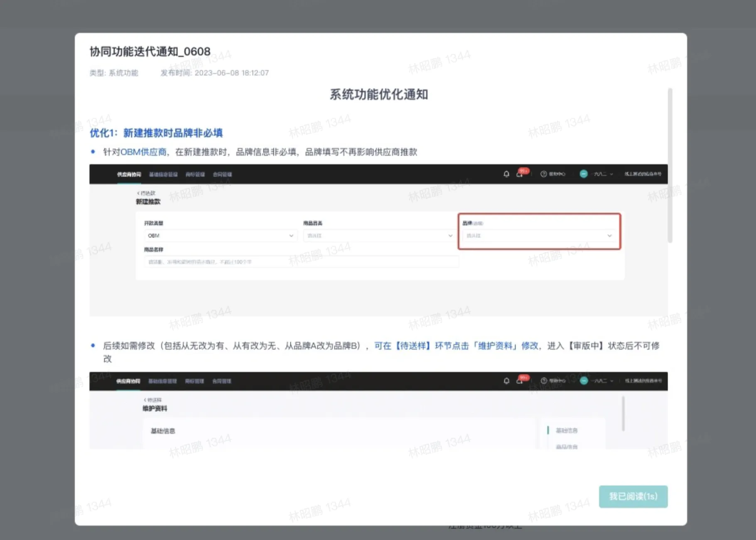Expand the 商品品类 dropdown
The width and height of the screenshot is (756, 540).
pos(379,236)
